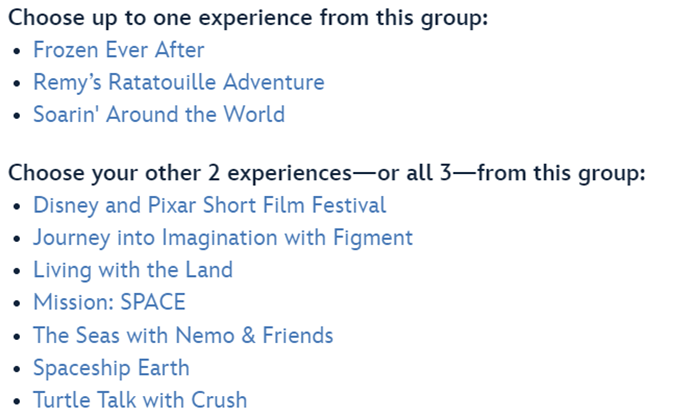Open the Frozen Ever After link
Image resolution: width=692 pixels, height=417 pixels.
point(118,50)
